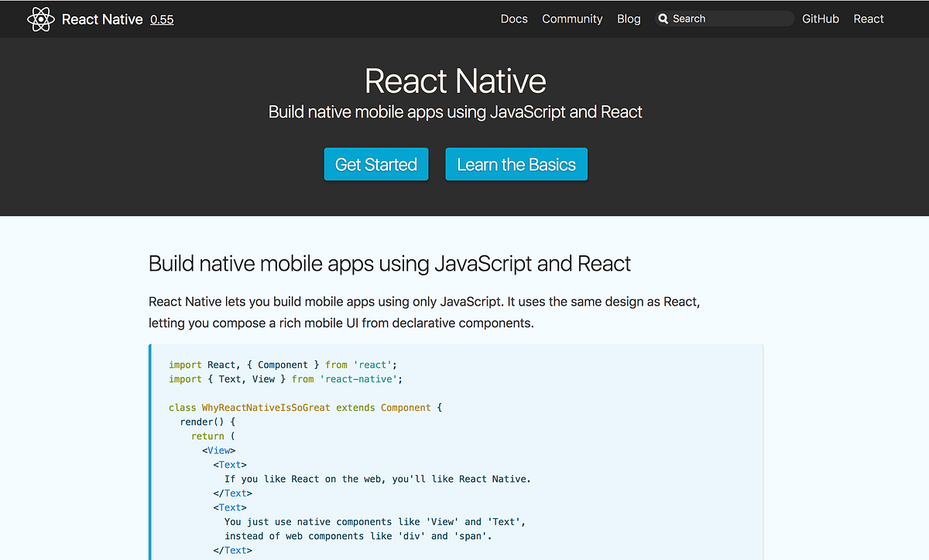
Task: Select the 'react' import string in the code
Action: (372, 364)
